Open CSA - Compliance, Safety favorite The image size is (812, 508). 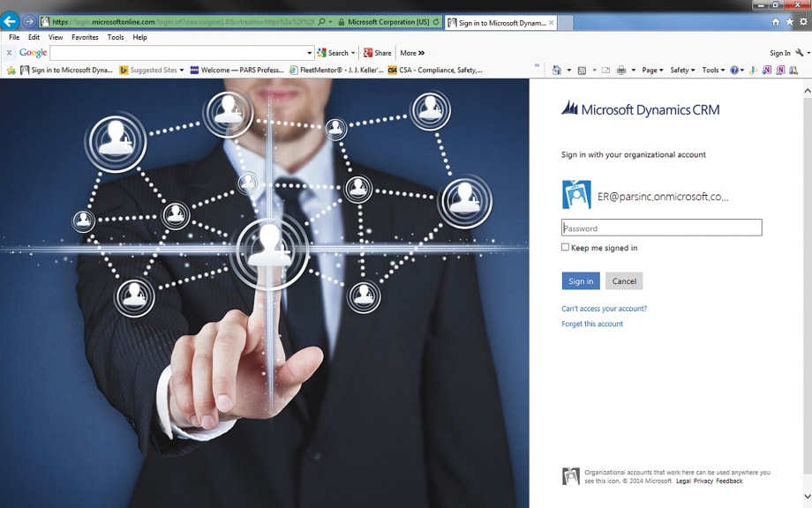point(435,70)
